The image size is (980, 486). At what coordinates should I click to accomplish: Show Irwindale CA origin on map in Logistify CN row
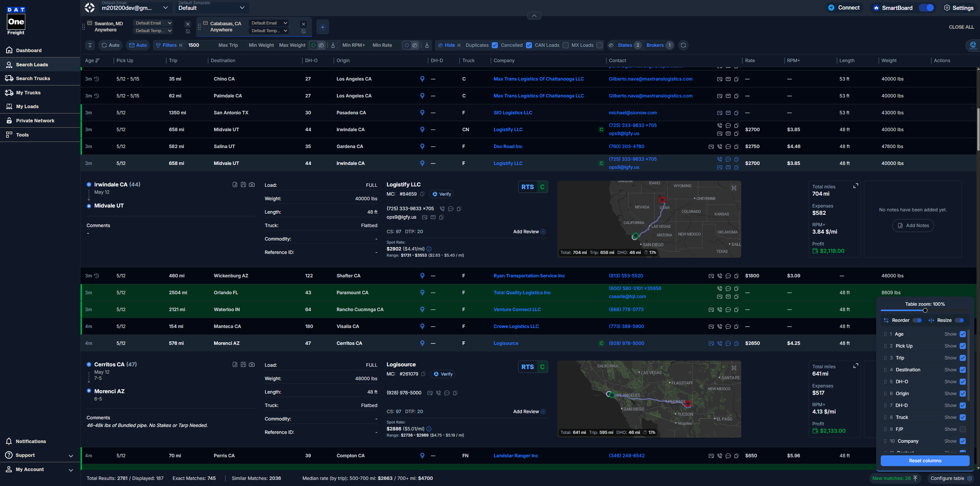[x=422, y=130]
